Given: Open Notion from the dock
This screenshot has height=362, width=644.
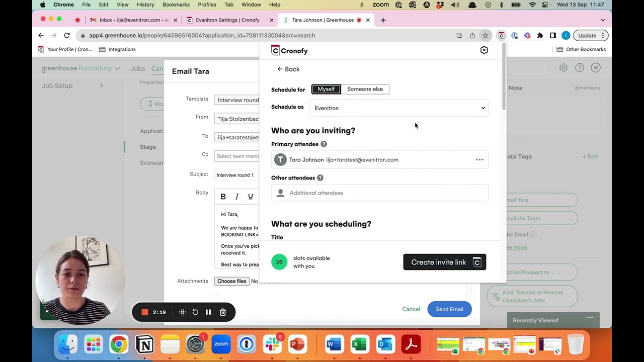Looking at the screenshot, I should click(145, 344).
